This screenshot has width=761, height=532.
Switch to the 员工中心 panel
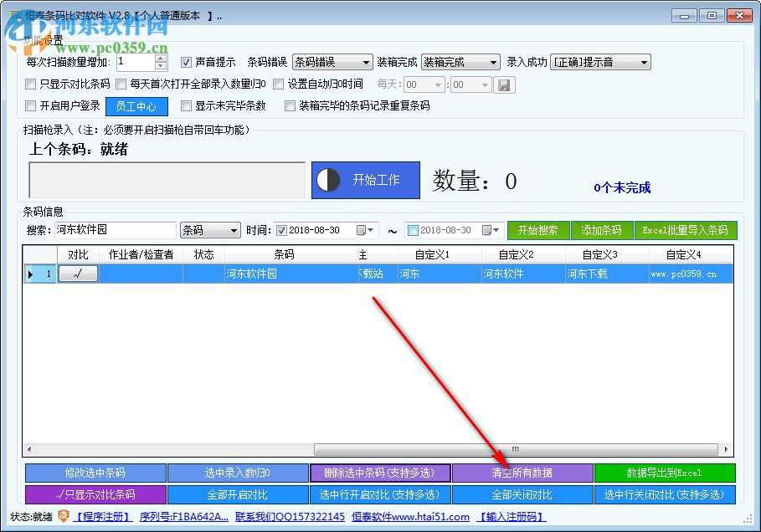(x=138, y=106)
